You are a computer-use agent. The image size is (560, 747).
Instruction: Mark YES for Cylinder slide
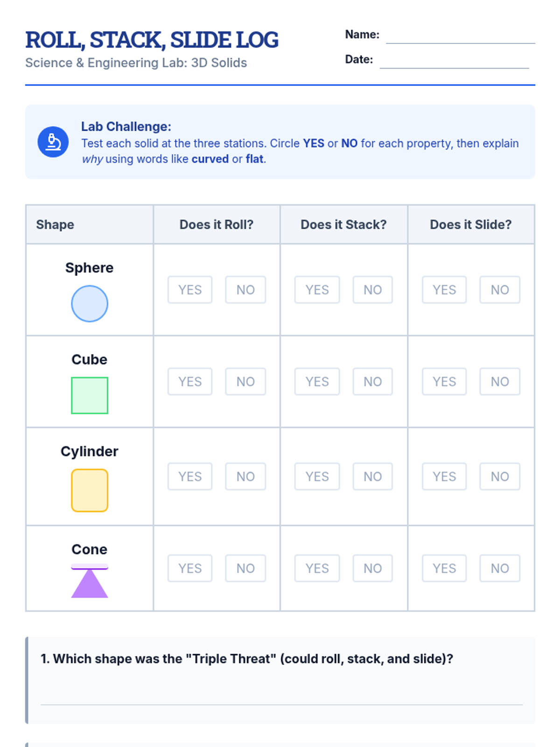click(444, 477)
